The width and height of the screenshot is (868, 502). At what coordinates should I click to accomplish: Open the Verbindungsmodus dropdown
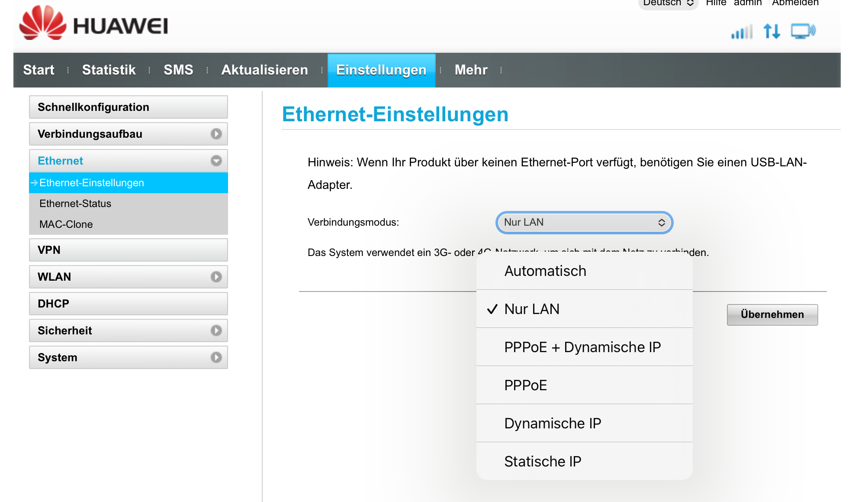pos(584,222)
